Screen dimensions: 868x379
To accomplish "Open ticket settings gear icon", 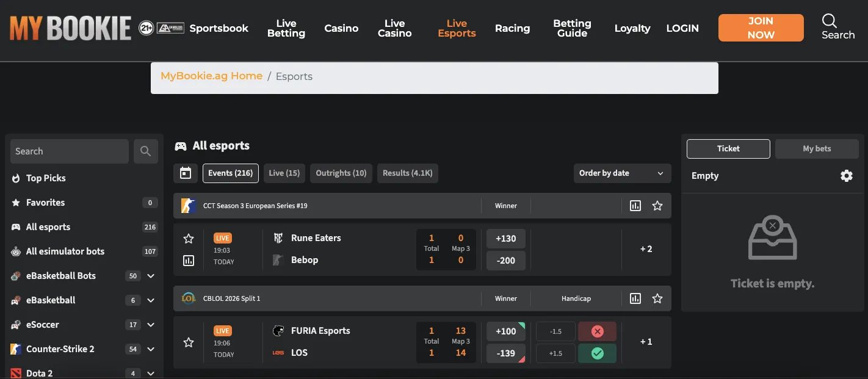I will [x=846, y=176].
